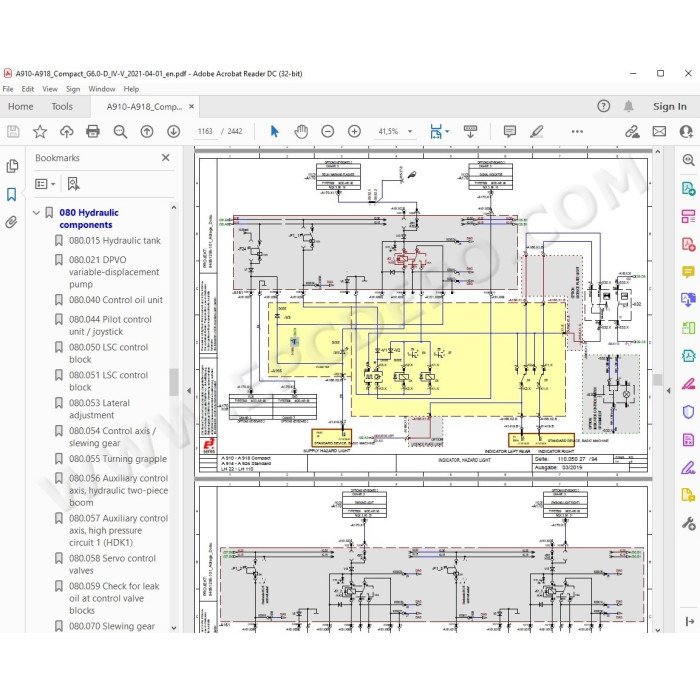The image size is (700, 700).
Task: Open the right pane search tool
Action: tap(688, 160)
